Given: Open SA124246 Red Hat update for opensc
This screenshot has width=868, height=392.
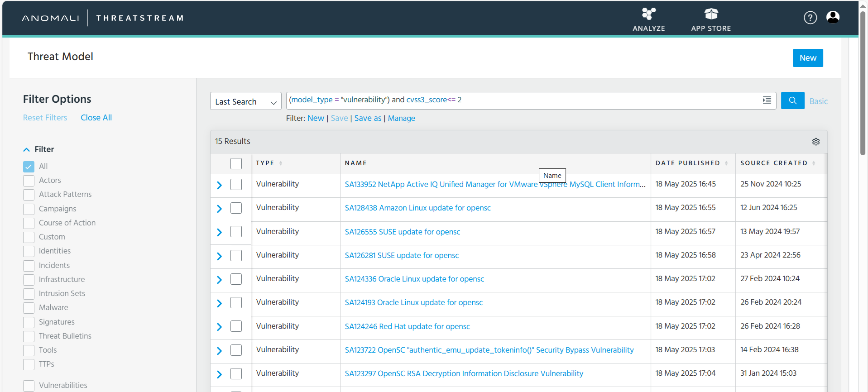Looking at the screenshot, I should coord(407,326).
